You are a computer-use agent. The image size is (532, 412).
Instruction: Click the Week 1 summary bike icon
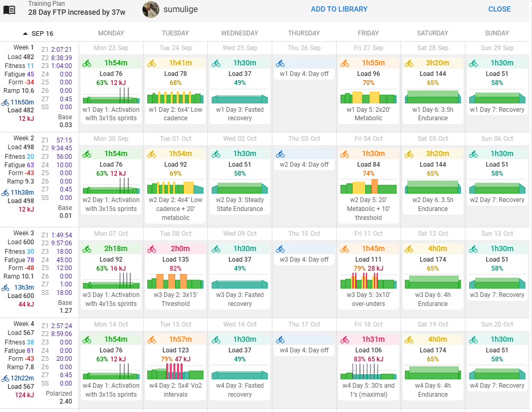(5, 102)
